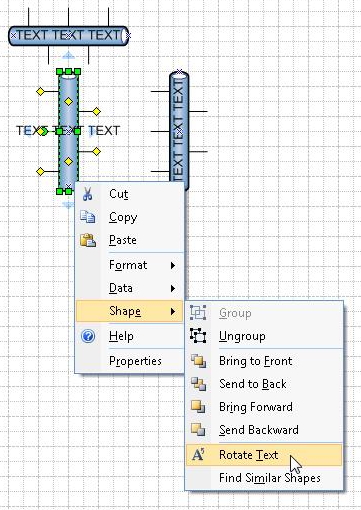Click the blue Help question mark icon
This screenshot has height=510, width=361.
coord(88,336)
